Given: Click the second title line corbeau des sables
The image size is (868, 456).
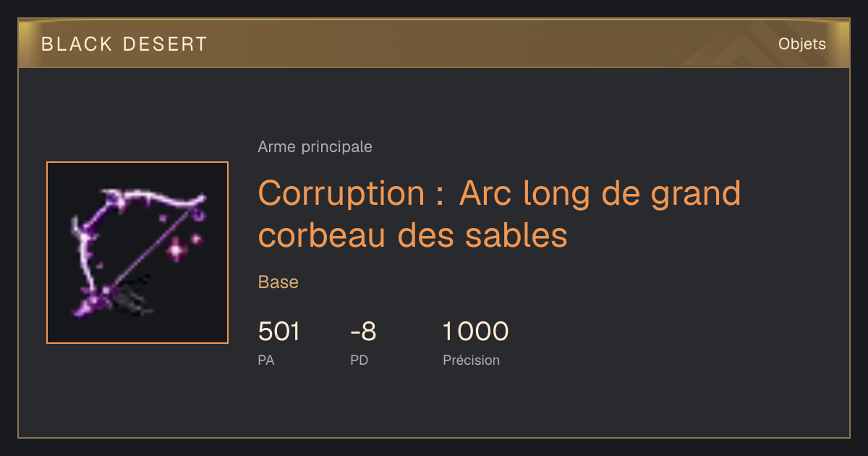Looking at the screenshot, I should pos(412,235).
